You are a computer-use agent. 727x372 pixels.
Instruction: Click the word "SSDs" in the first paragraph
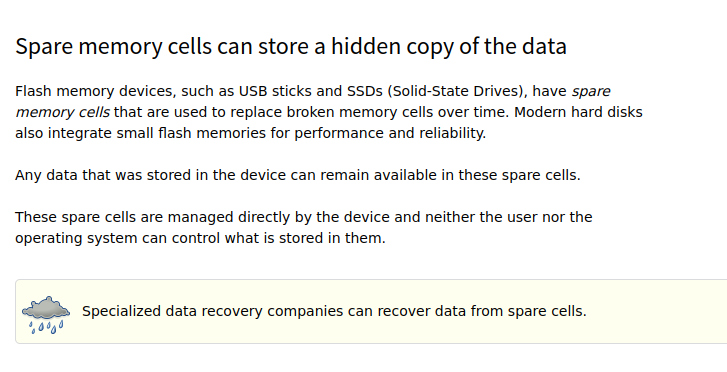(365, 91)
